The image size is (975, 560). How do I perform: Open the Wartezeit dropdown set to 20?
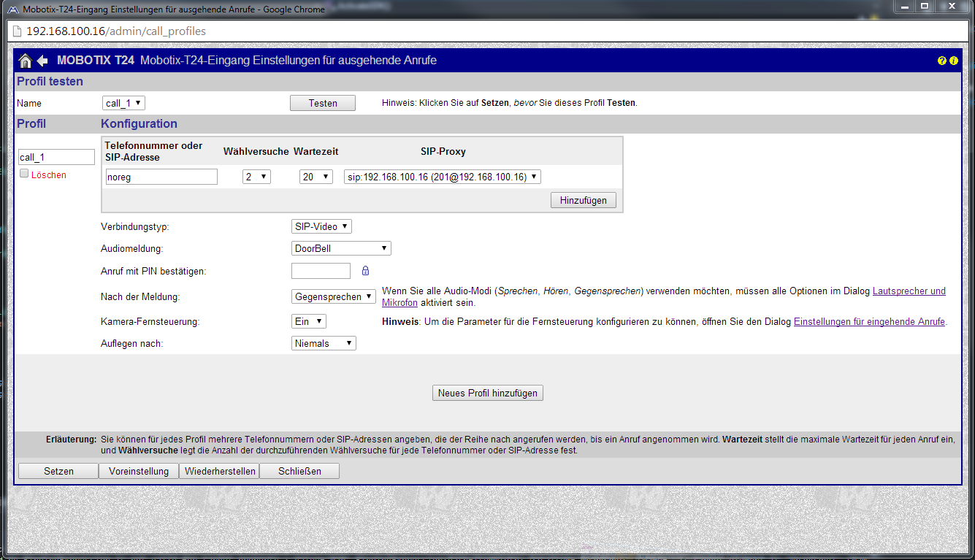(x=316, y=177)
